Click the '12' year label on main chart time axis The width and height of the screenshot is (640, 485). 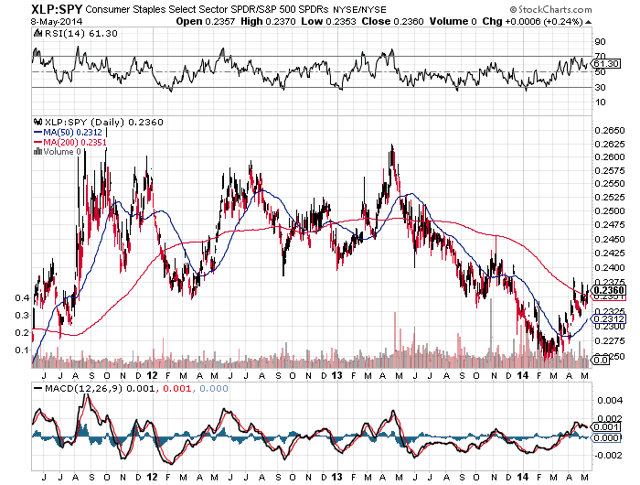[152, 375]
